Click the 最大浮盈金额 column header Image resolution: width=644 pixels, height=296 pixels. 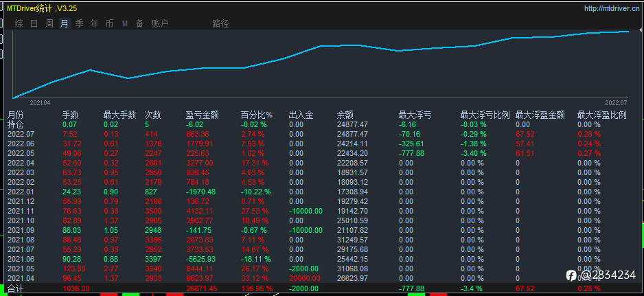tap(540, 115)
